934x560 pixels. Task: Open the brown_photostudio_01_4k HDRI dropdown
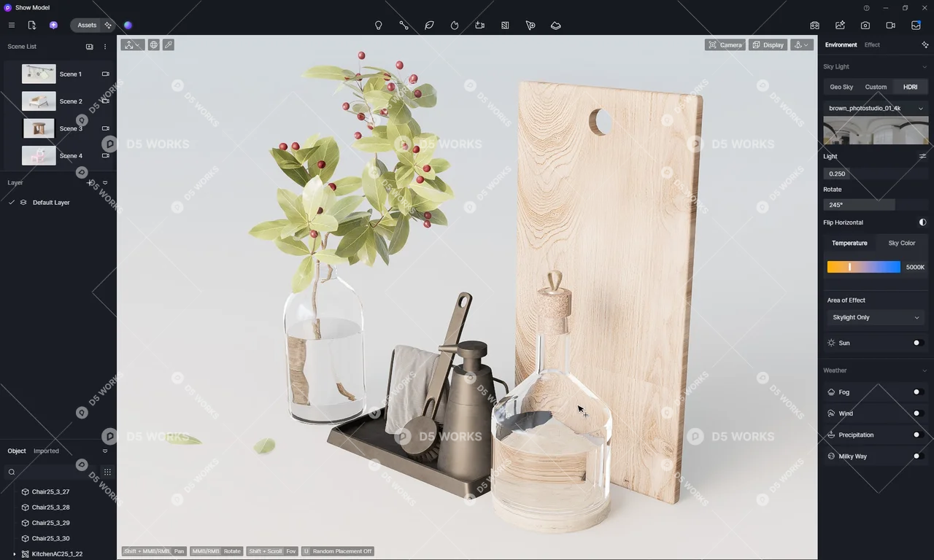click(x=876, y=109)
